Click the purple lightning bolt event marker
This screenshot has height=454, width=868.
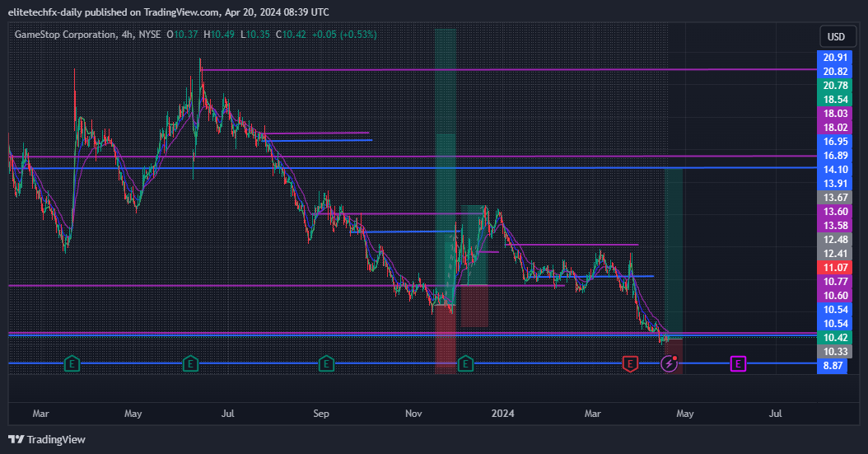[670, 363]
